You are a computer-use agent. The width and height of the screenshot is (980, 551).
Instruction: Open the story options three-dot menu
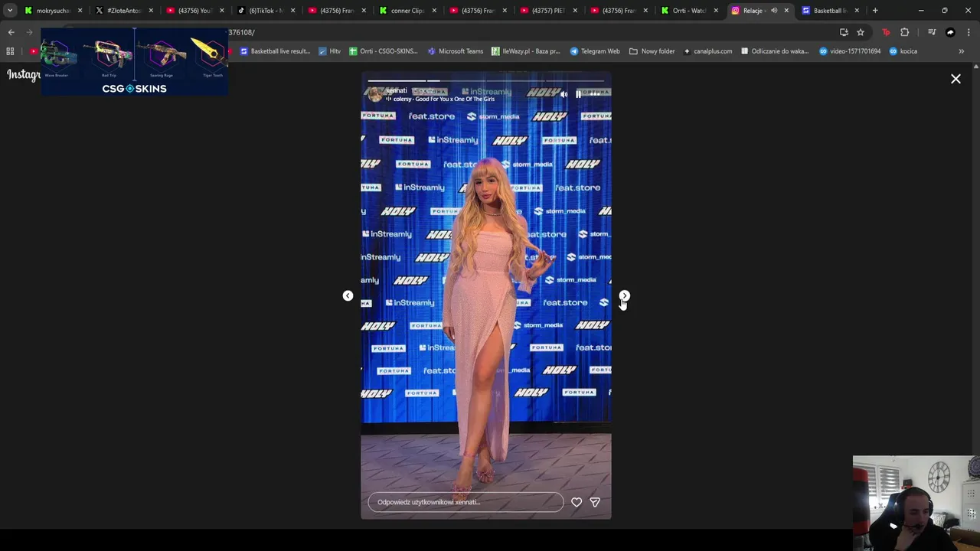click(596, 94)
